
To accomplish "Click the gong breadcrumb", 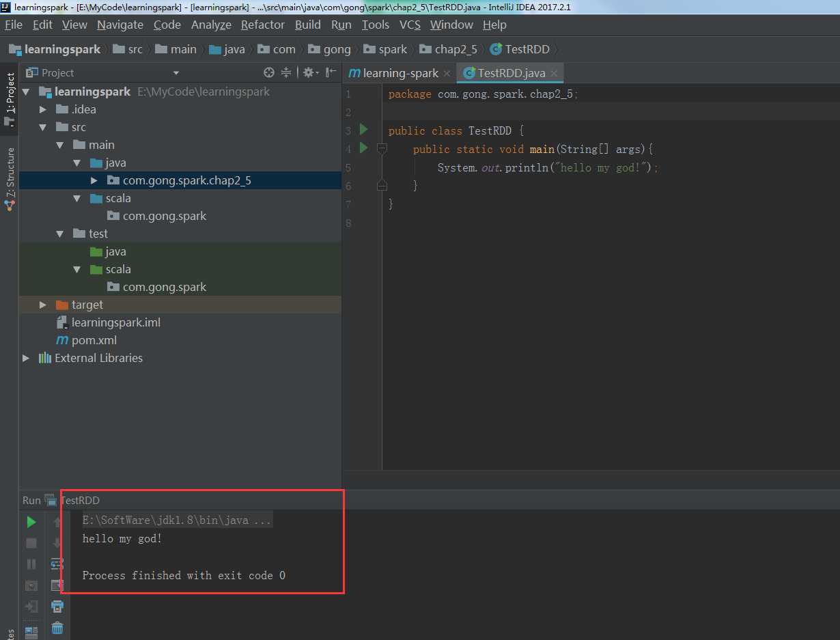I will (x=330, y=49).
